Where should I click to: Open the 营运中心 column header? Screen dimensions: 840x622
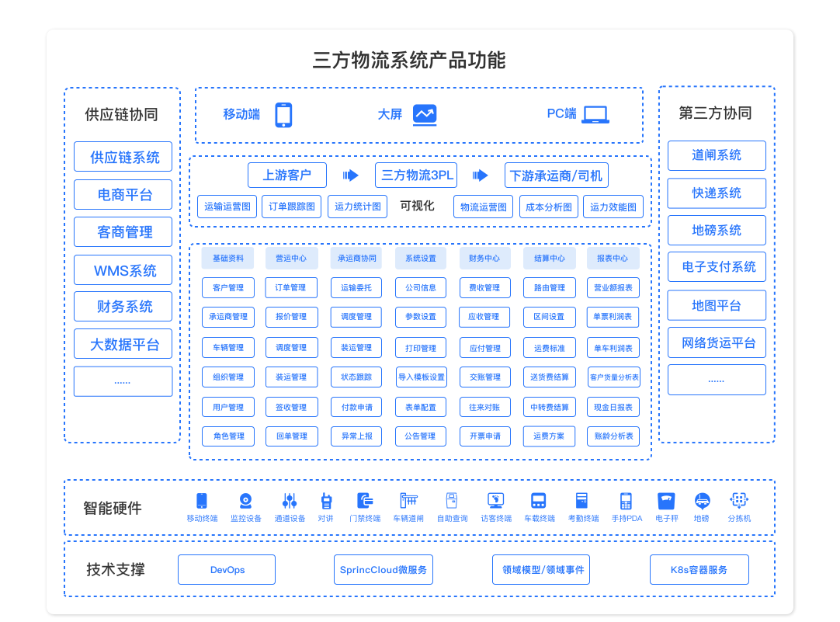(x=291, y=259)
